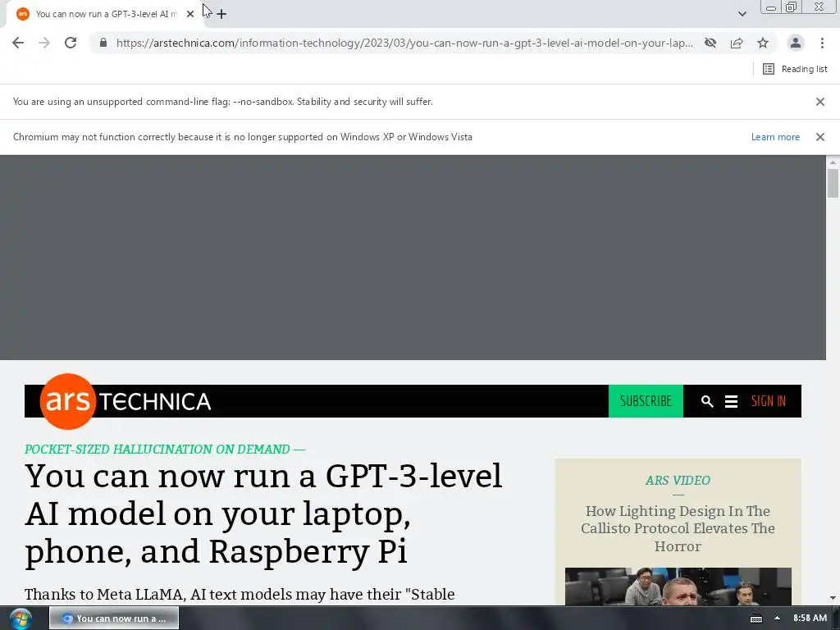Open the Learn more link
Image resolution: width=840 pixels, height=630 pixels.
tap(775, 137)
